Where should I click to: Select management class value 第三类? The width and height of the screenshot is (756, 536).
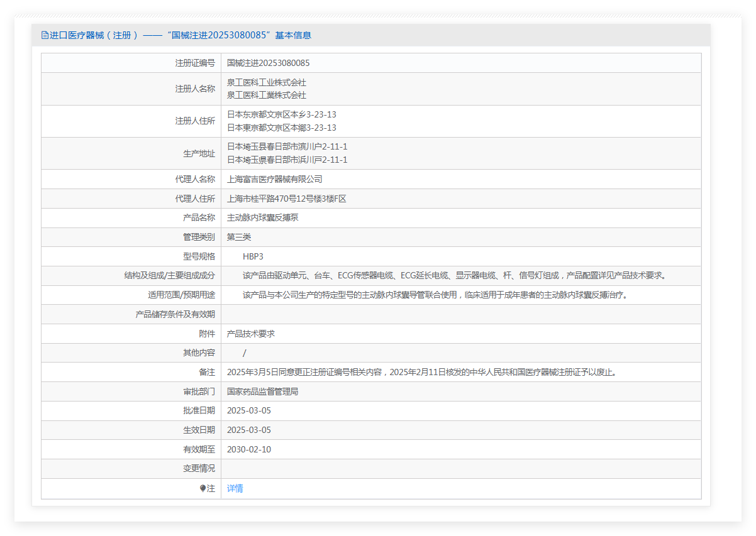click(239, 237)
